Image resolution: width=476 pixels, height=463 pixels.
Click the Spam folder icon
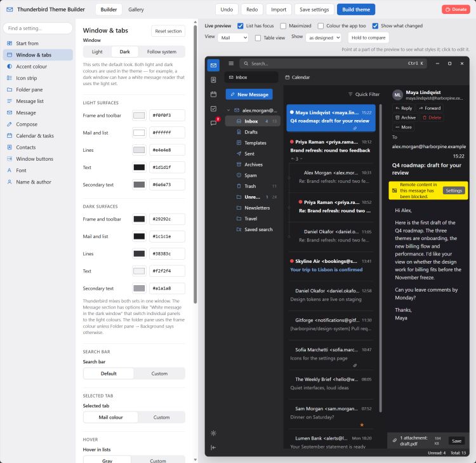(239, 175)
